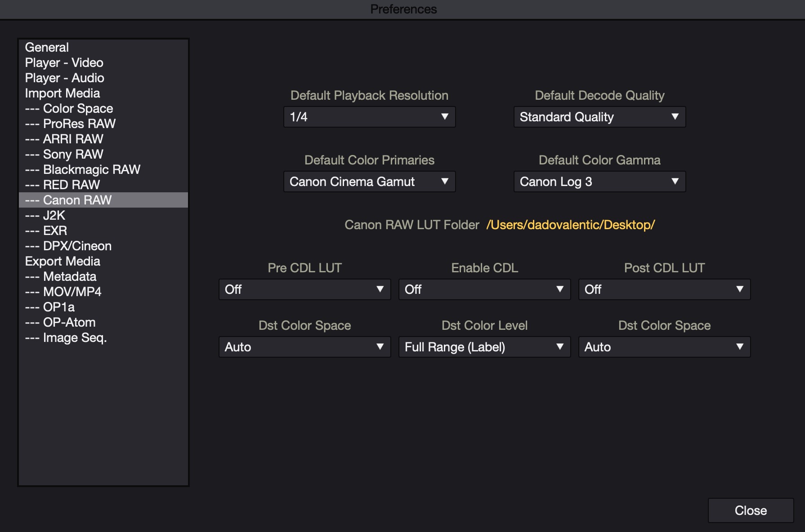Toggle the Enable CDL dropdown
The width and height of the screenshot is (805, 532).
pyautogui.click(x=484, y=289)
